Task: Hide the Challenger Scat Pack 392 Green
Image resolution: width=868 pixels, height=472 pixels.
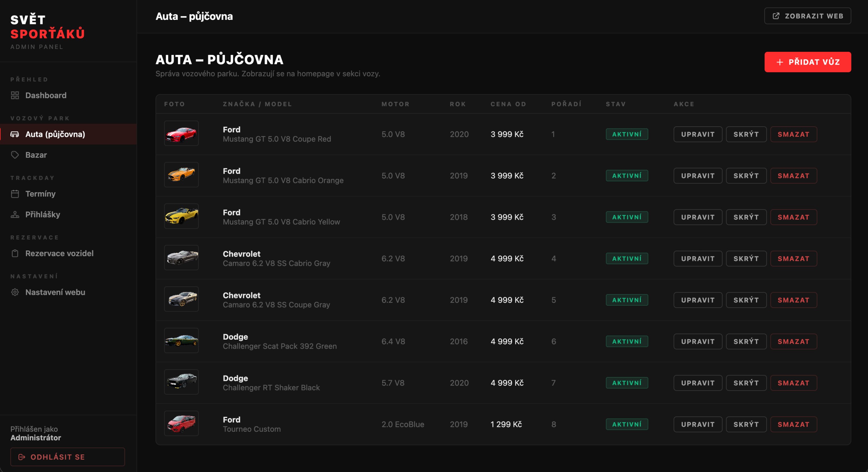Action: point(746,342)
